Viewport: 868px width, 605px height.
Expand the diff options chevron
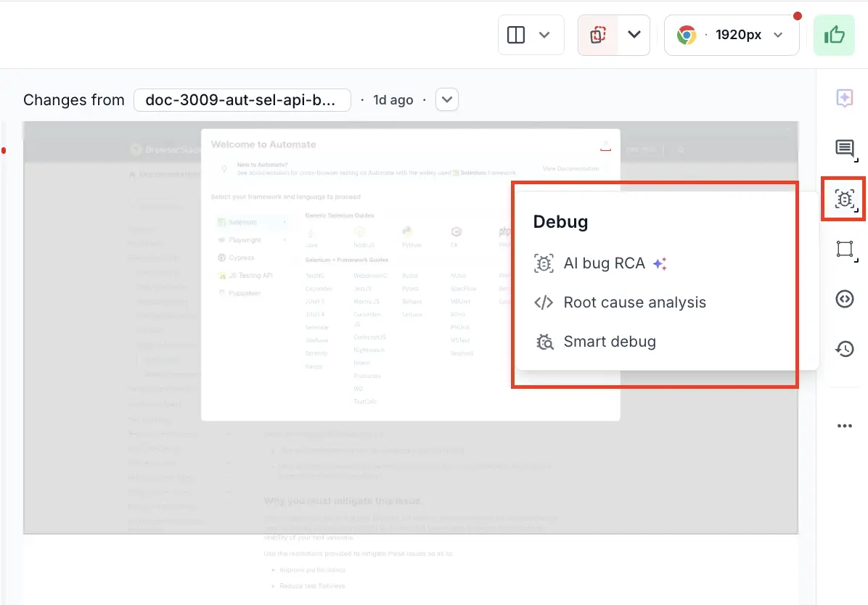pos(634,35)
